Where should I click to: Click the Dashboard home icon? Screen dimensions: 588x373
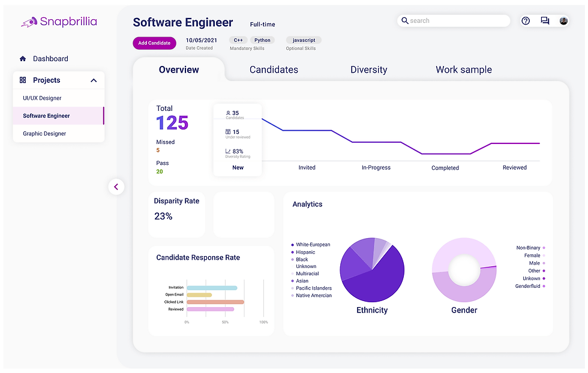(23, 59)
